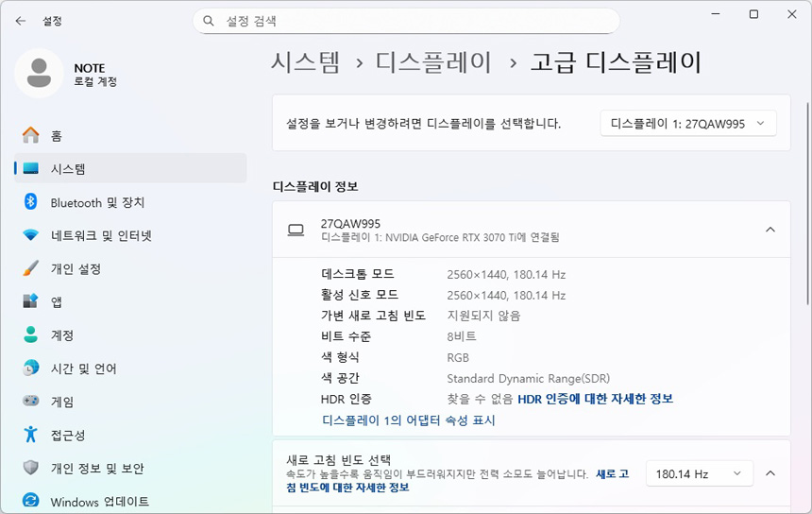
Task: Click the 개인 설정 paintbrush icon
Action: [x=31, y=268]
